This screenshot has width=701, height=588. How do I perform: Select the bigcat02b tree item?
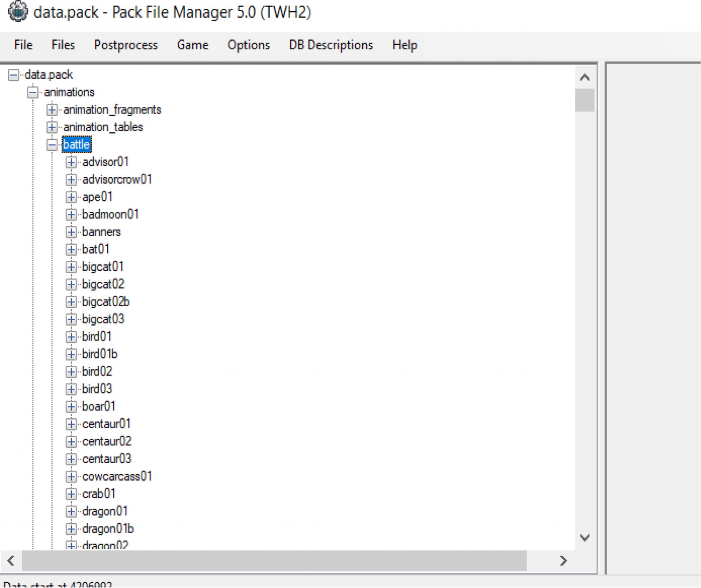click(x=106, y=302)
